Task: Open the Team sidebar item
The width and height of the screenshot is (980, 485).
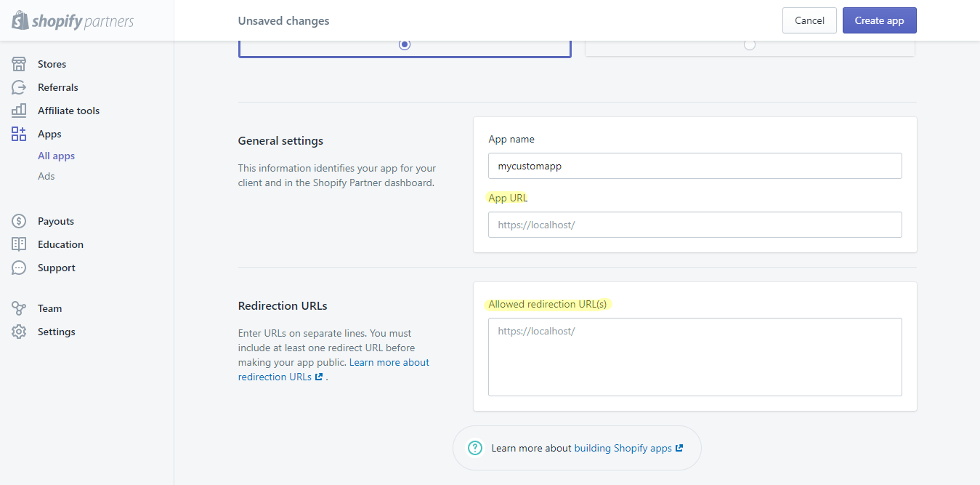Action: [x=50, y=308]
